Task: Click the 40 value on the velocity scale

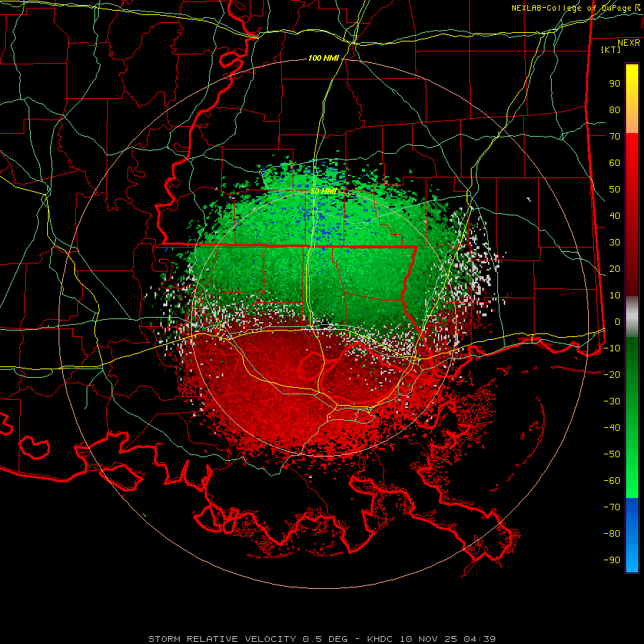Action: point(615,216)
